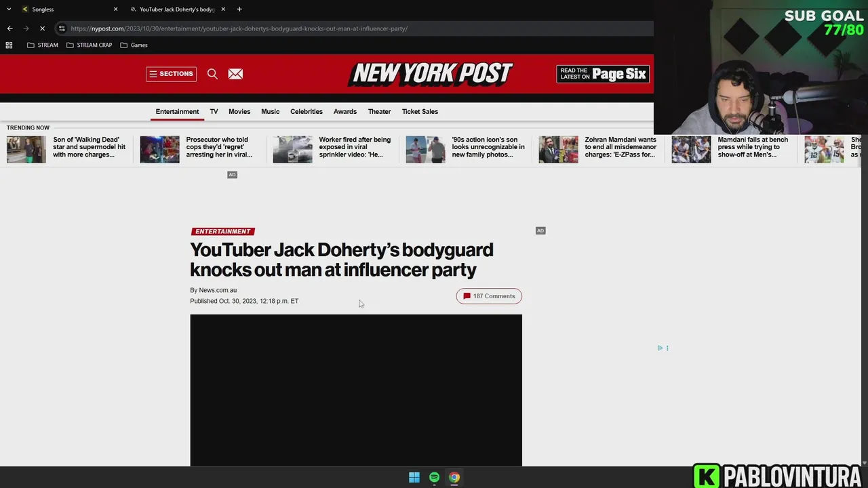Open 'Worker fired after being exposed' story
The width and height of the screenshot is (868, 488).
[x=355, y=147]
